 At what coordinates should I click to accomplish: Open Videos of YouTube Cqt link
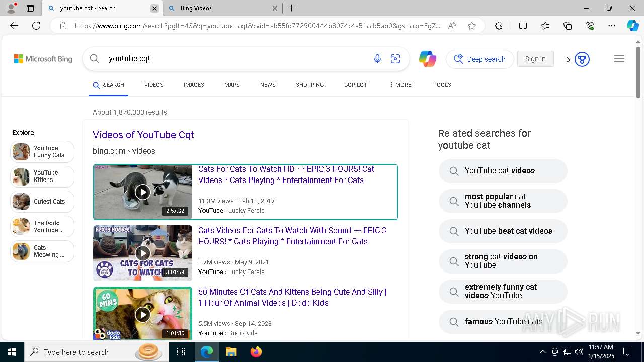(143, 135)
